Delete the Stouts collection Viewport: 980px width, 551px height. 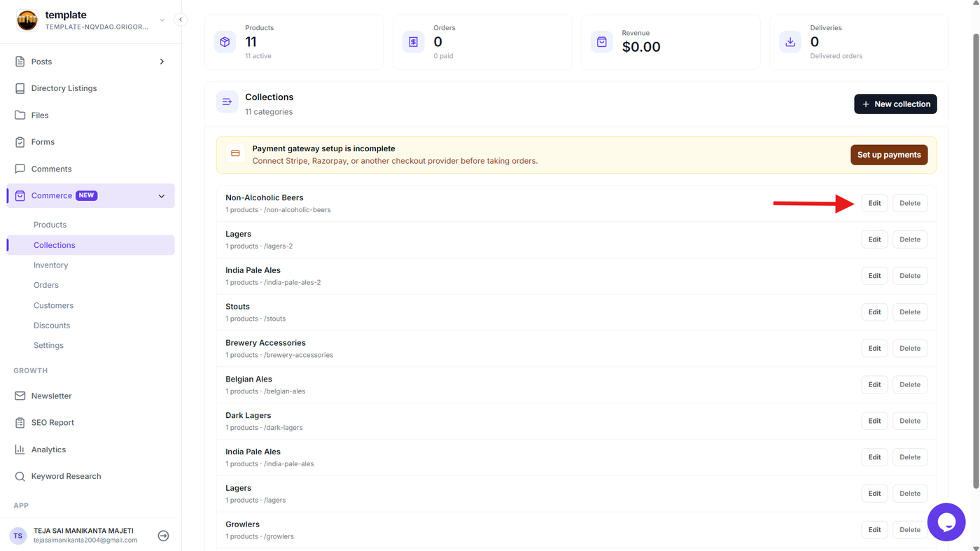[910, 312]
